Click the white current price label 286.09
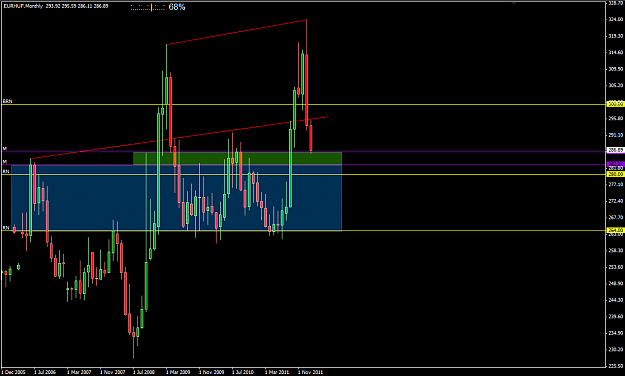The image size is (625, 376). [615, 150]
